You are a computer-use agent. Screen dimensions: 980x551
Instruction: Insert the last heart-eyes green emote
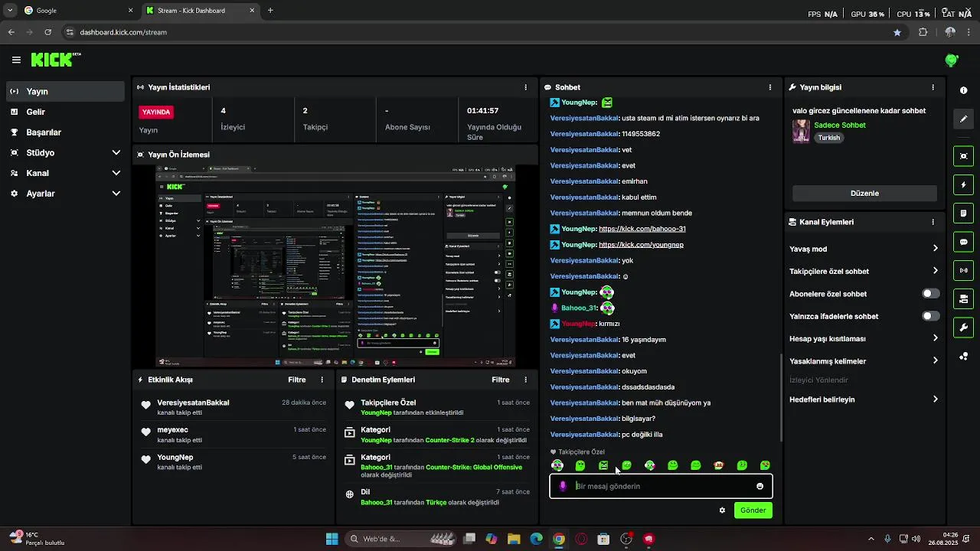point(765,465)
